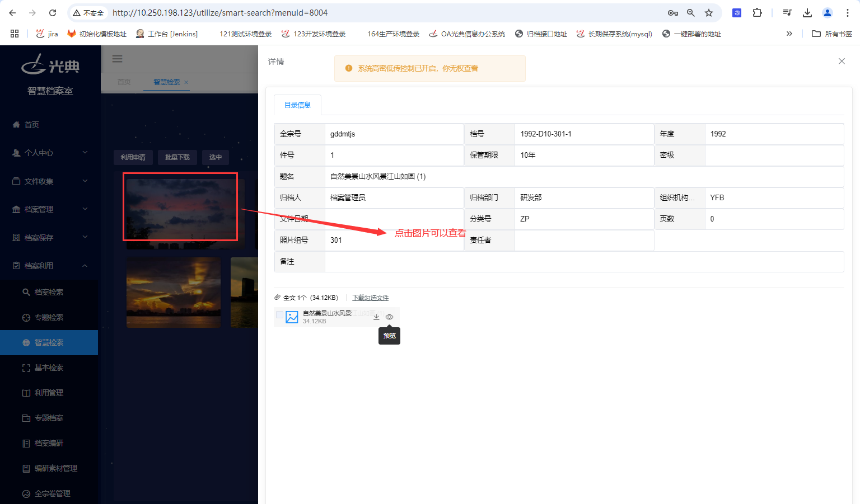860x504 pixels.
Task: Close the 详情 detail panel
Action: [842, 61]
